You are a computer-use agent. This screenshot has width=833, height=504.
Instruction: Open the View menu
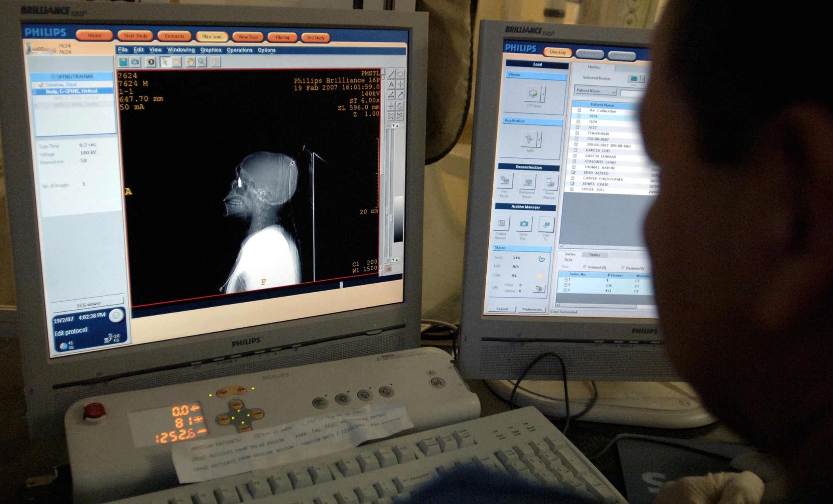155,50
